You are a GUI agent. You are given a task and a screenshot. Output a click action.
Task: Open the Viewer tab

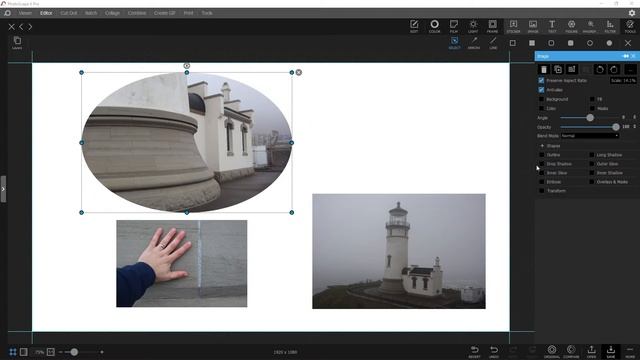[x=25, y=13]
